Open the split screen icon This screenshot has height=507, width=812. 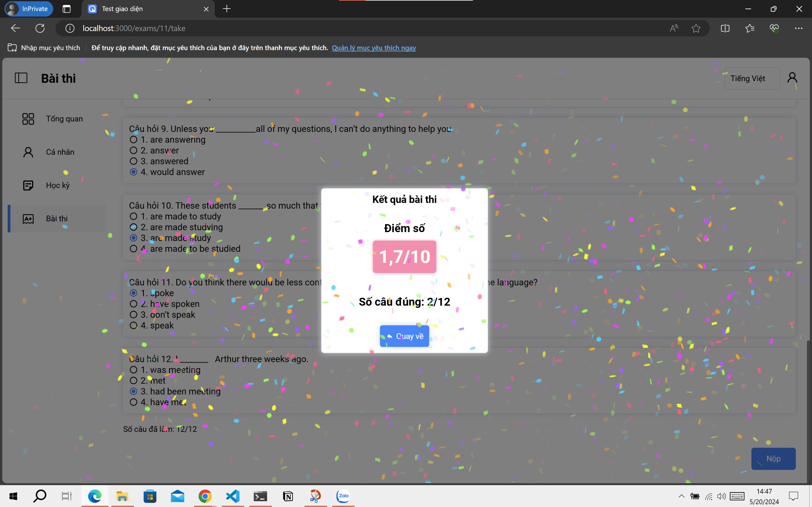[725, 29]
